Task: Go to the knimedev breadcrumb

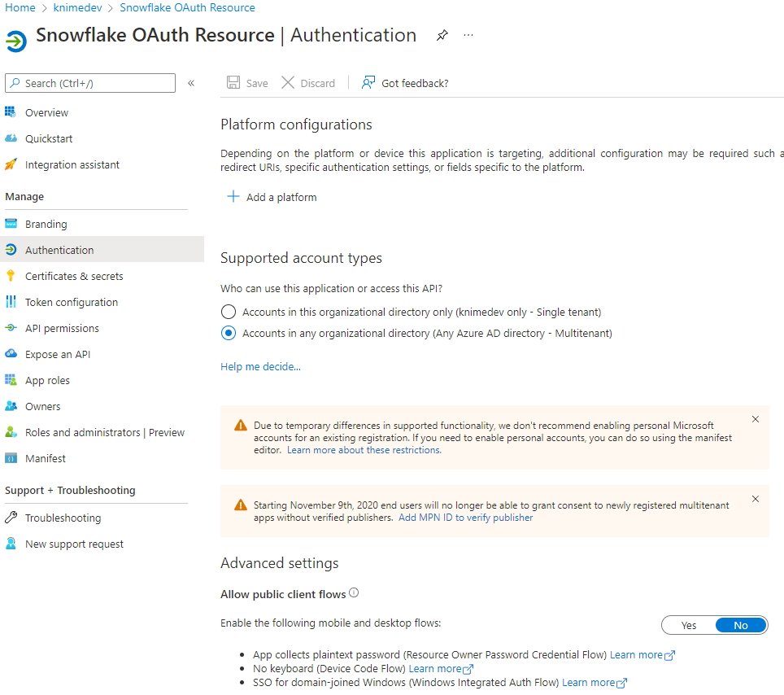Action: tap(77, 8)
